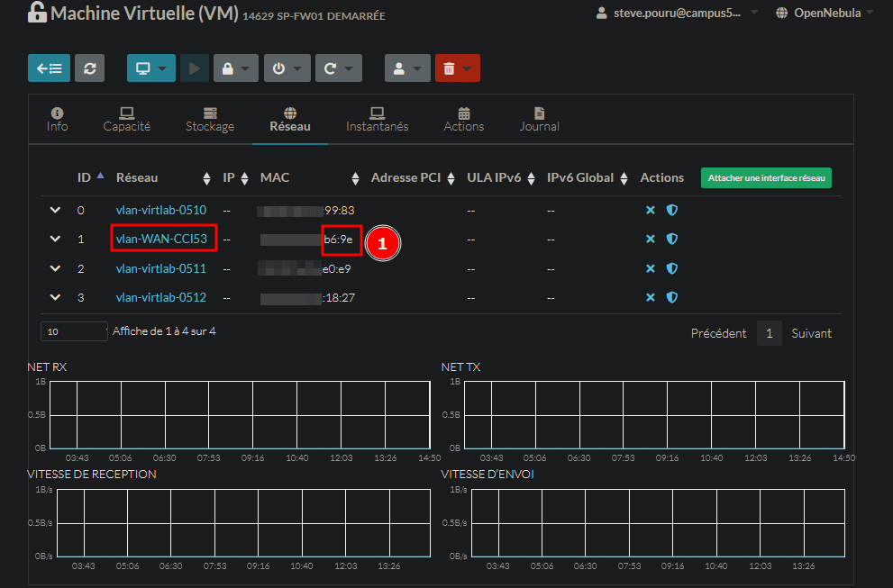This screenshot has height=588, width=893.
Task: Click the refresh icon button
Action: pos(89,68)
